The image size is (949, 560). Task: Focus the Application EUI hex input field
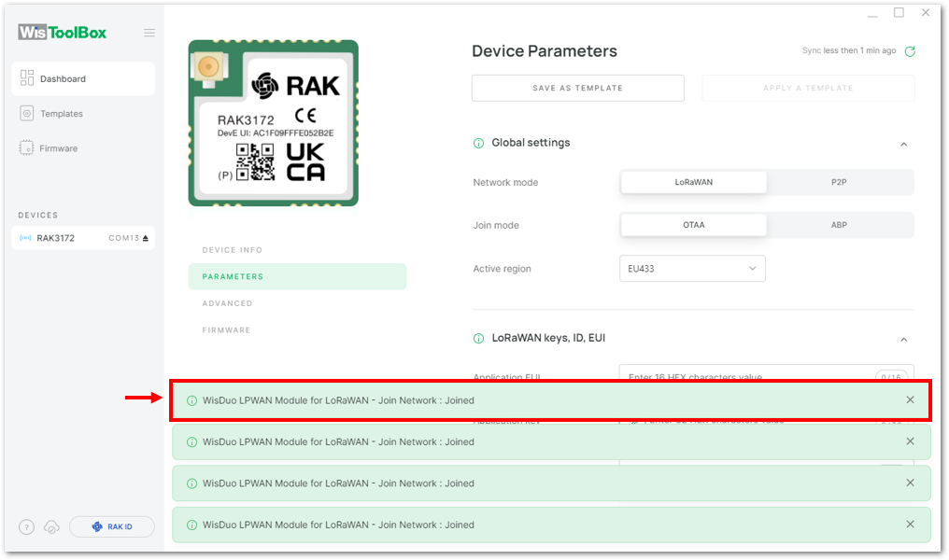point(766,373)
